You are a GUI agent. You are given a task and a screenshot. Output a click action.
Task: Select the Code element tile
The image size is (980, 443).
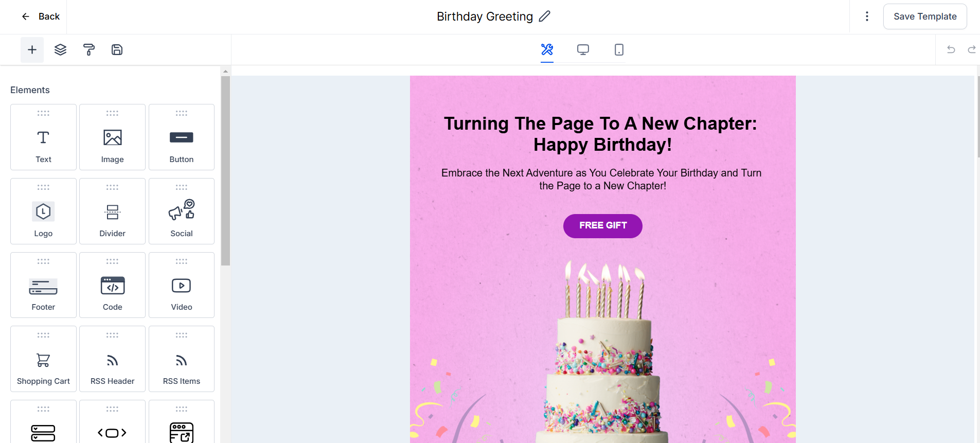(113, 285)
